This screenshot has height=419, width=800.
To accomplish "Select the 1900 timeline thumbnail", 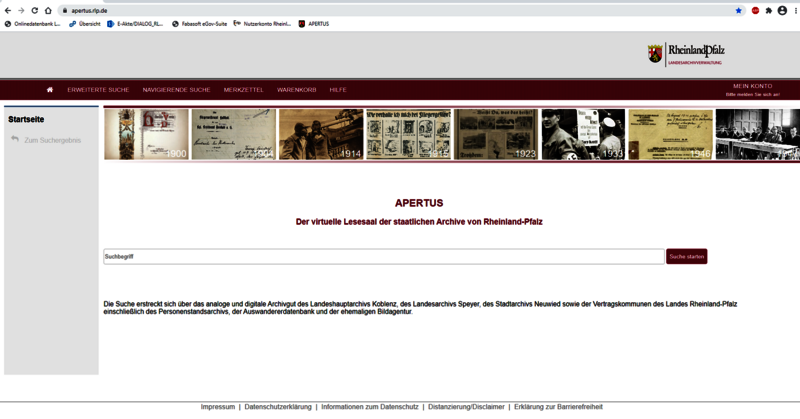I will [146, 134].
